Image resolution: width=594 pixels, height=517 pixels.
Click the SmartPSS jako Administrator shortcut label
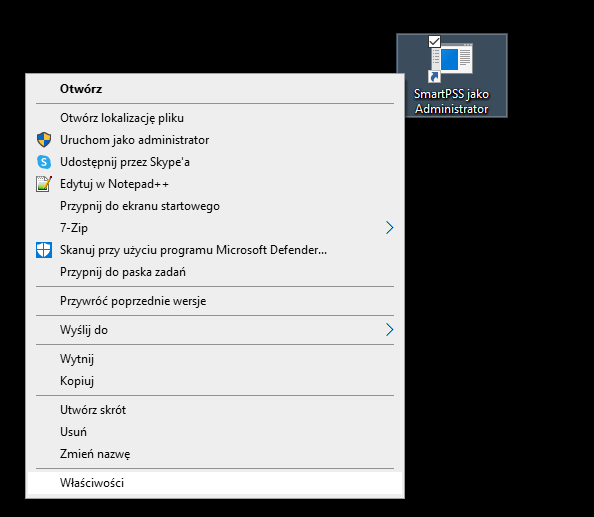(451, 102)
